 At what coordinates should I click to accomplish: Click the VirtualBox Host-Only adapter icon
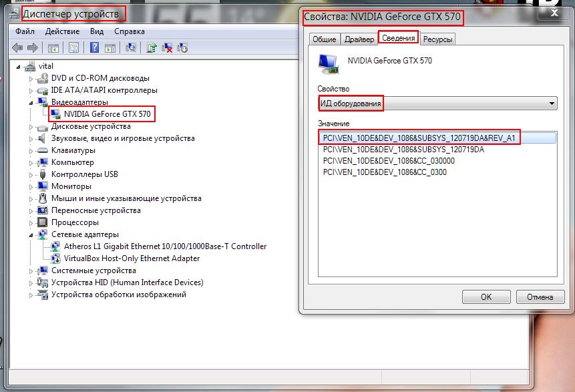[x=55, y=258]
